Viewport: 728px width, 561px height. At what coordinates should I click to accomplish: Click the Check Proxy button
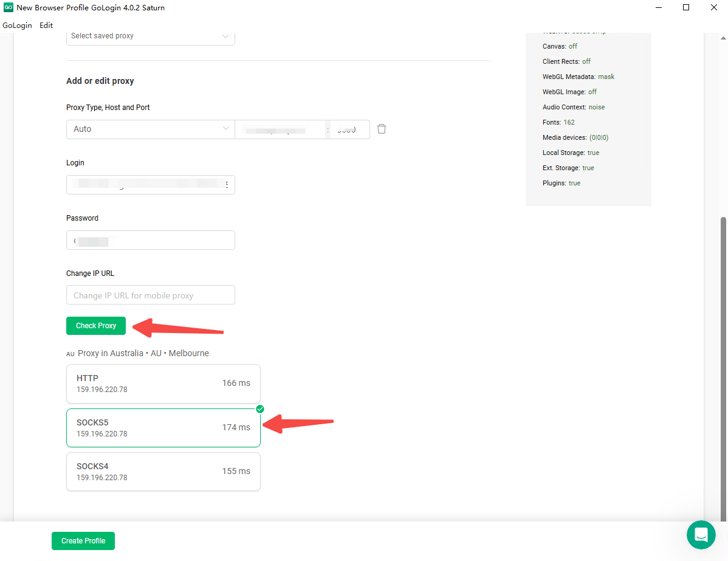[96, 326]
